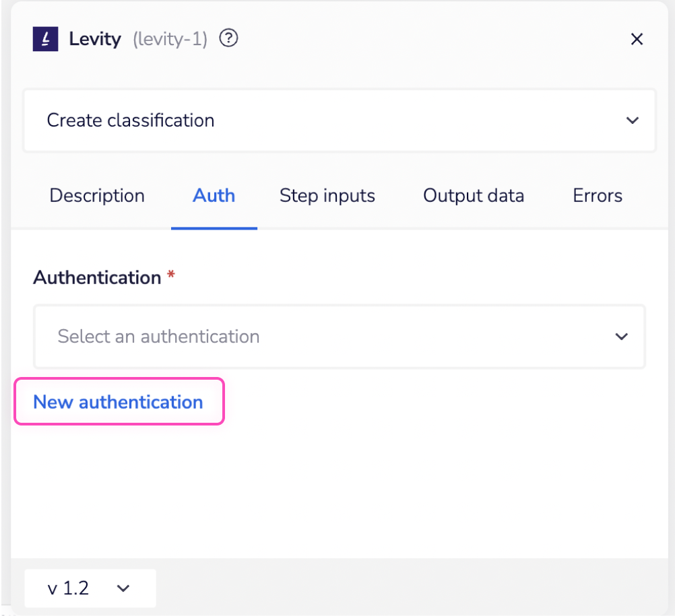Open the help tooltip next to Levity
675x616 pixels.
pyautogui.click(x=228, y=38)
